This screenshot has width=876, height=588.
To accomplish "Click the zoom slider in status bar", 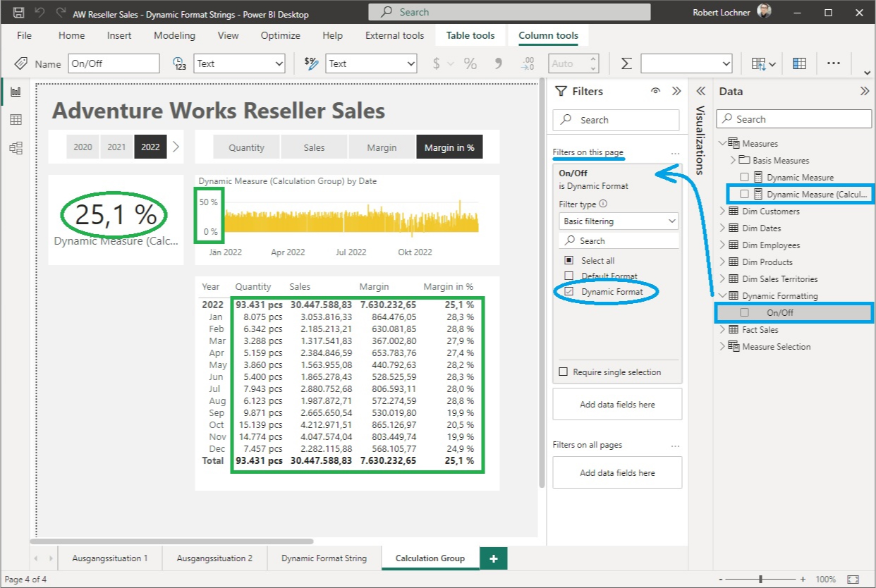I will point(760,579).
